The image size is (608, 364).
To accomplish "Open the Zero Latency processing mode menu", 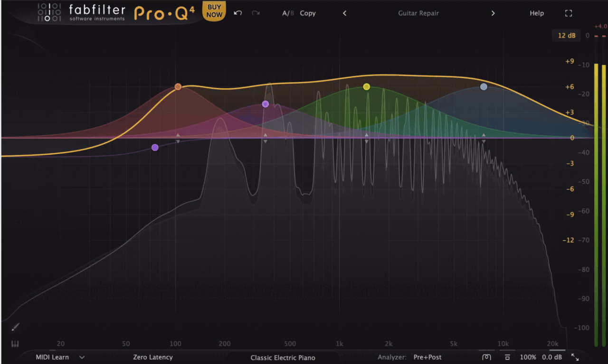I will click(x=153, y=357).
